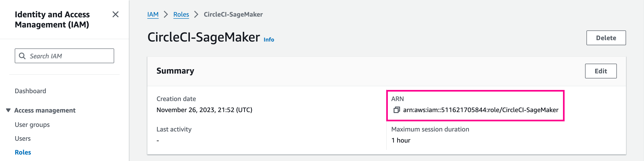
Task: Copy the role ARN with the copy icon
Action: pos(397,110)
